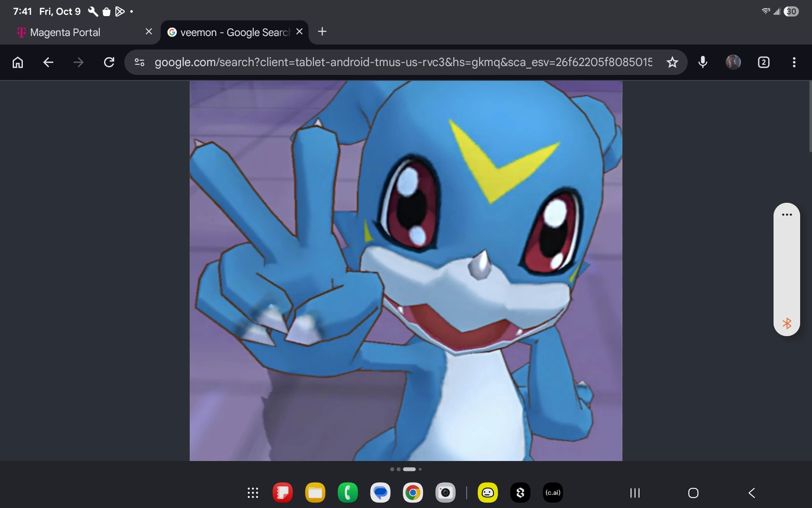Bookmark this page with star
Viewport: 812px width, 508px height.
pyautogui.click(x=672, y=63)
